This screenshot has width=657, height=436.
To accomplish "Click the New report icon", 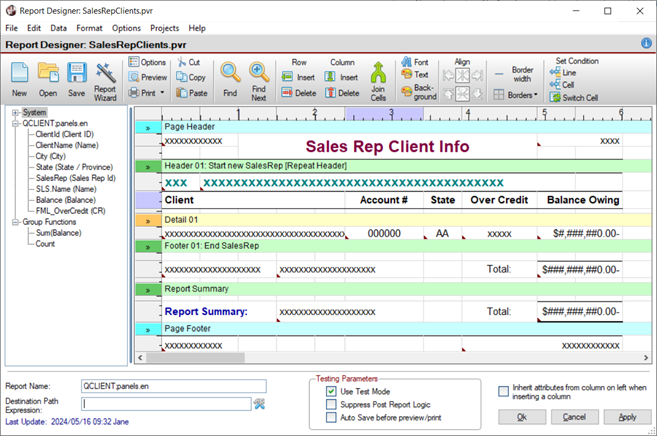I will coord(19,74).
